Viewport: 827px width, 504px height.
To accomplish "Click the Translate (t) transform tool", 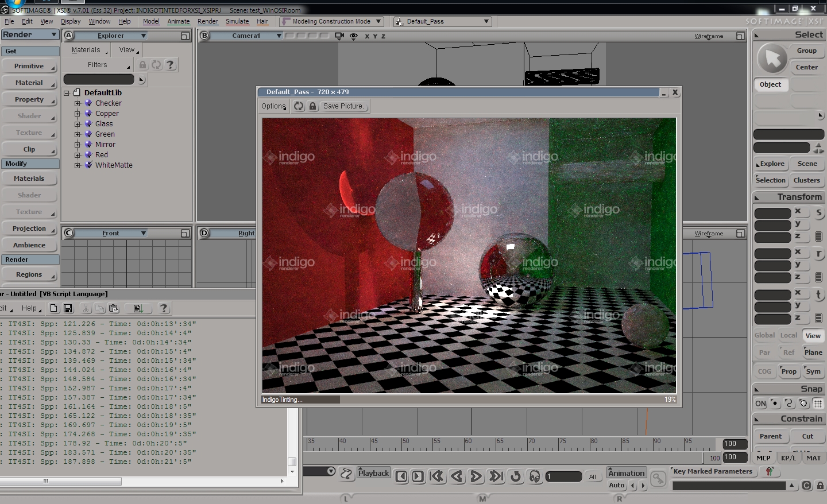I will 818,294.
